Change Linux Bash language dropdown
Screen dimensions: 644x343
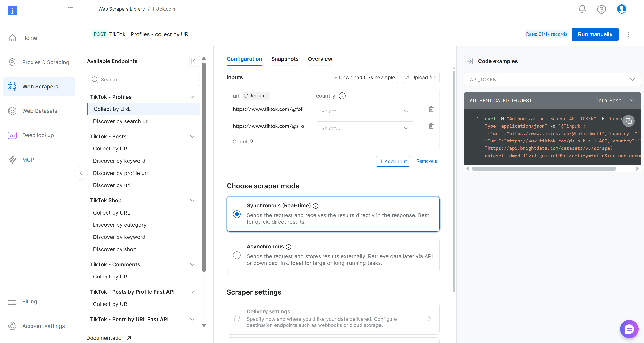coord(614,101)
